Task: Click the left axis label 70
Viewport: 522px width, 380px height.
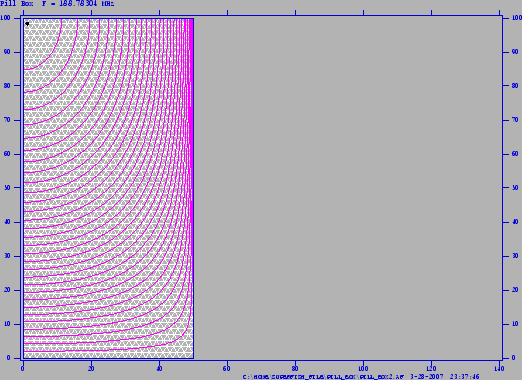Action: point(7,120)
